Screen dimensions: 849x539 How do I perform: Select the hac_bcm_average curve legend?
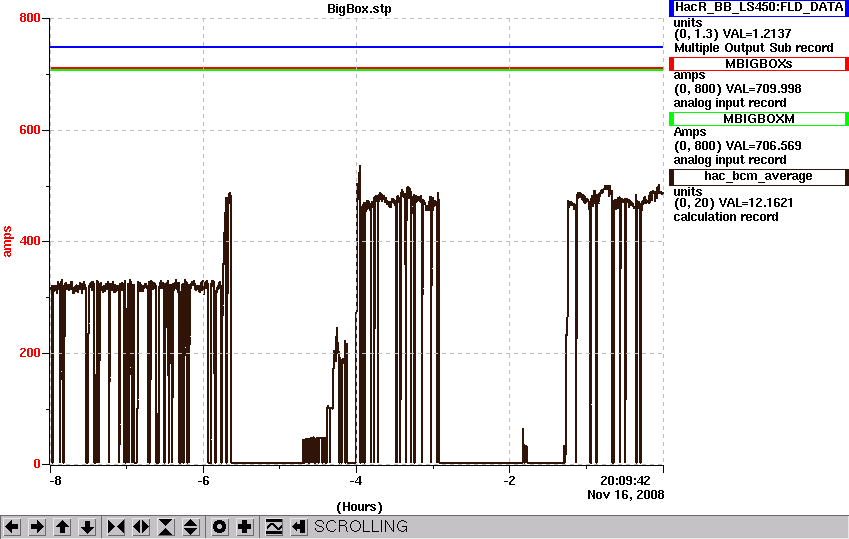pos(759,177)
